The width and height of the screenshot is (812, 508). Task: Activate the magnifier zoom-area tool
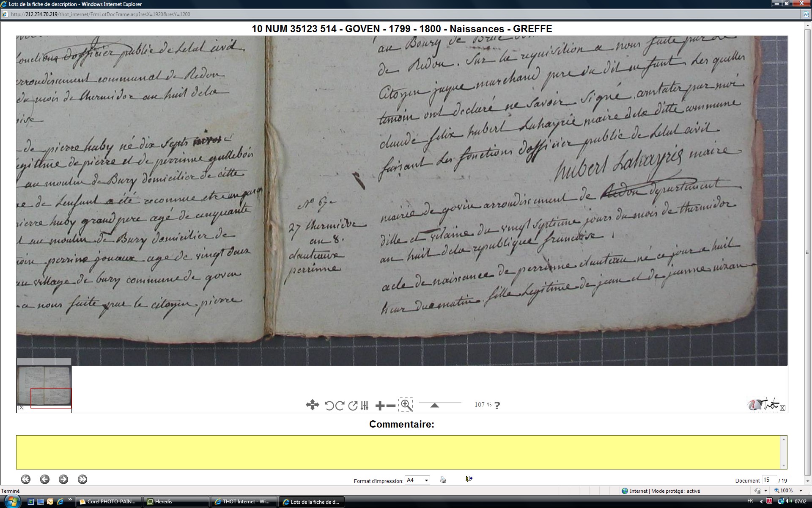406,405
